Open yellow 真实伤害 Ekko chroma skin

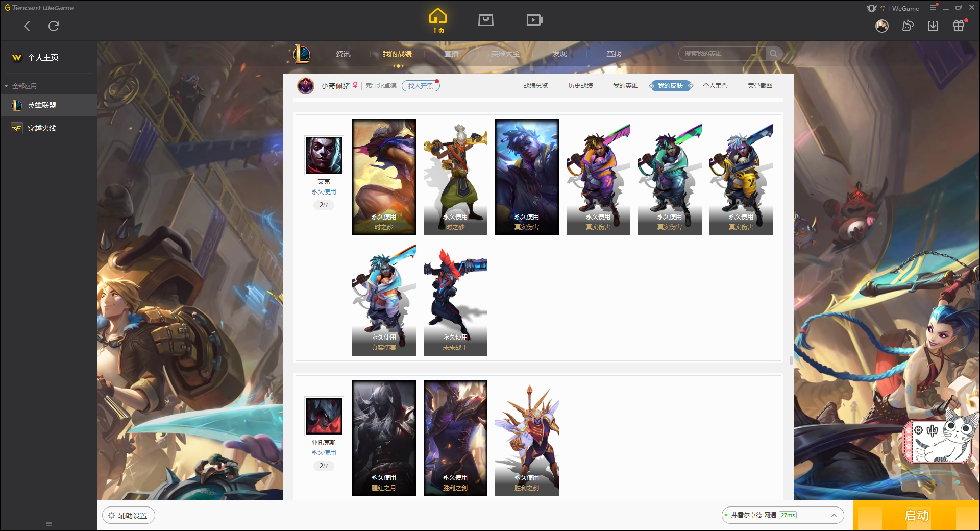pyautogui.click(x=741, y=177)
